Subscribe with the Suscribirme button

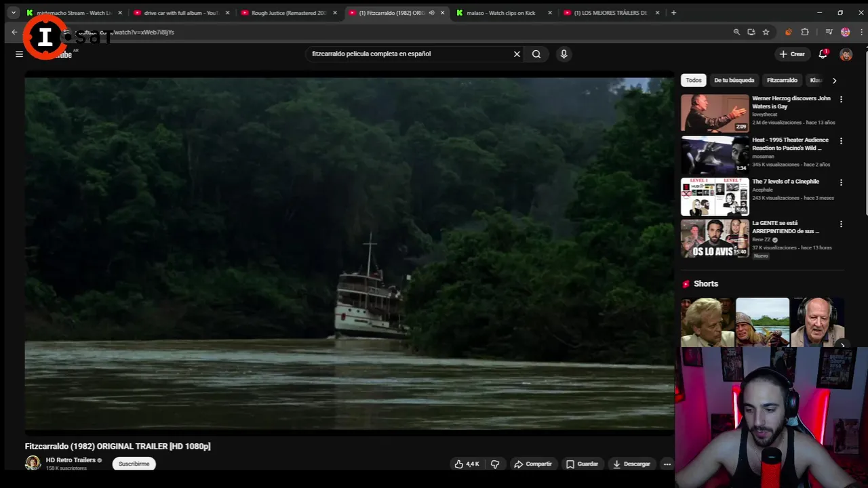click(x=134, y=464)
